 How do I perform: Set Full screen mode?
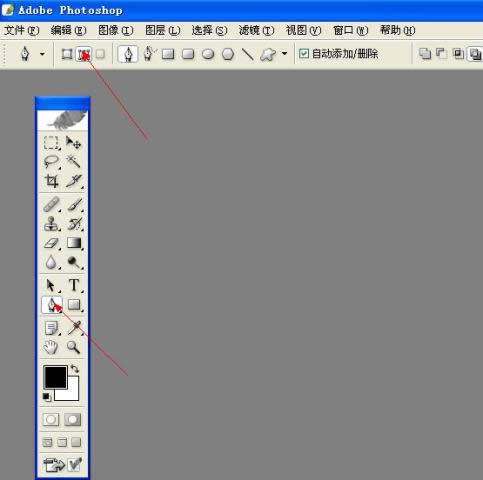click(76, 442)
